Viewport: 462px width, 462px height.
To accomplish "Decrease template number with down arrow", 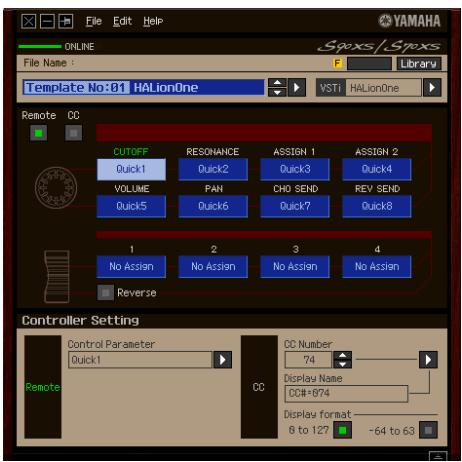I will click(277, 92).
